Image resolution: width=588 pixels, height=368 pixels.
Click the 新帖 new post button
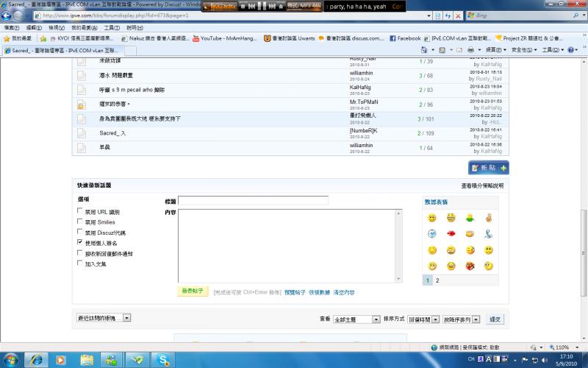tap(489, 168)
